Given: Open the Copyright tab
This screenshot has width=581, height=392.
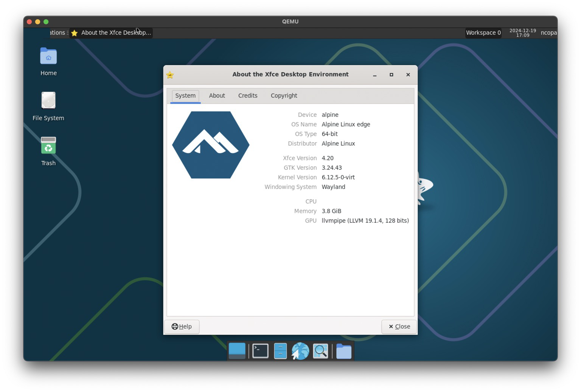Looking at the screenshot, I should point(284,96).
